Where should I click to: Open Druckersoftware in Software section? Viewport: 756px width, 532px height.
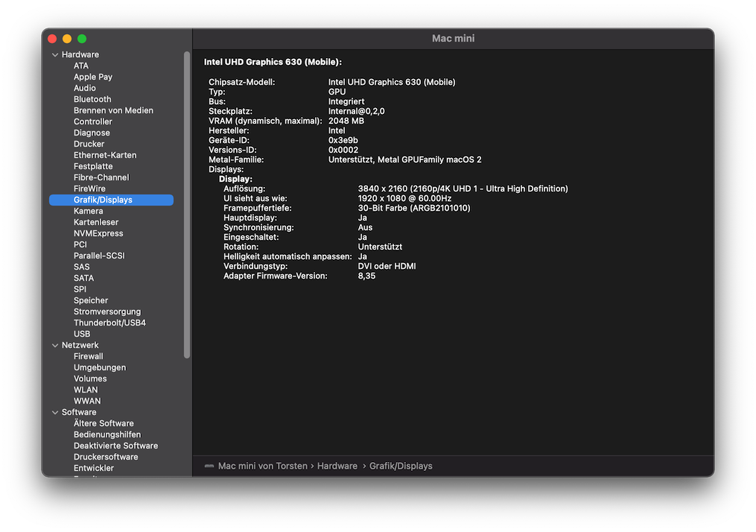coord(106,457)
